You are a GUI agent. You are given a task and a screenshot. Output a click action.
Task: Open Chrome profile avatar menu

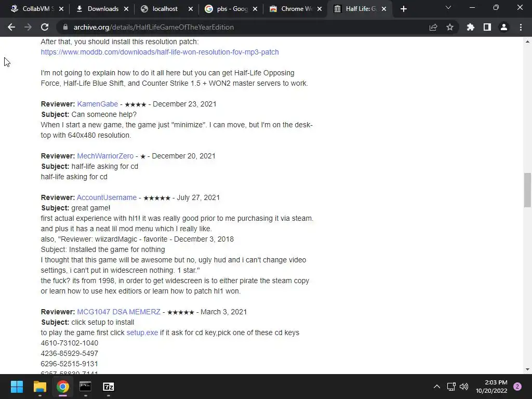tap(504, 27)
